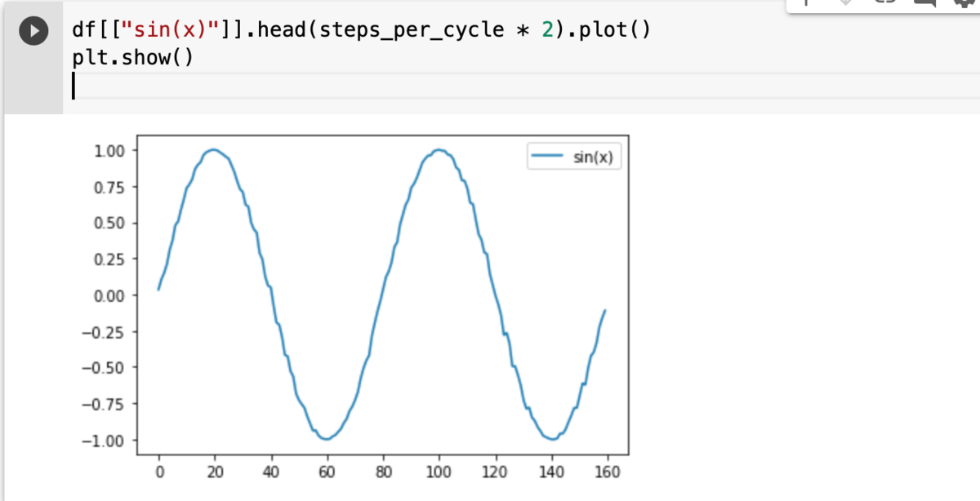Viewport: 980px width, 501px height.
Task: Copy link to cell via the link icon
Action: point(885,2)
